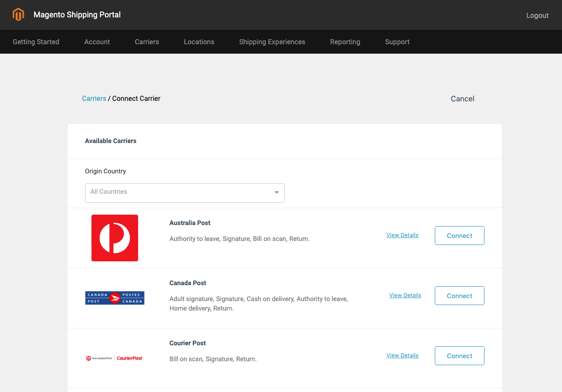562x392 pixels.
Task: Connect the Australia Post carrier
Action: pos(460,235)
